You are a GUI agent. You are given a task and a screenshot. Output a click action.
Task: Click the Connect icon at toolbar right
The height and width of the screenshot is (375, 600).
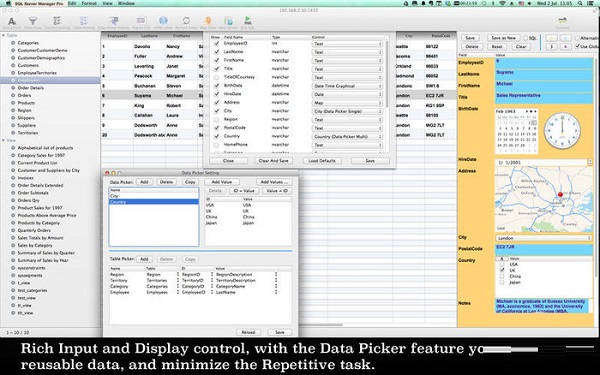tap(562, 21)
